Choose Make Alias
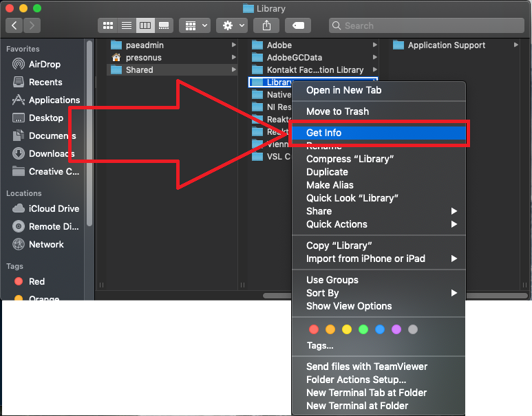The image size is (532, 416). [379, 185]
